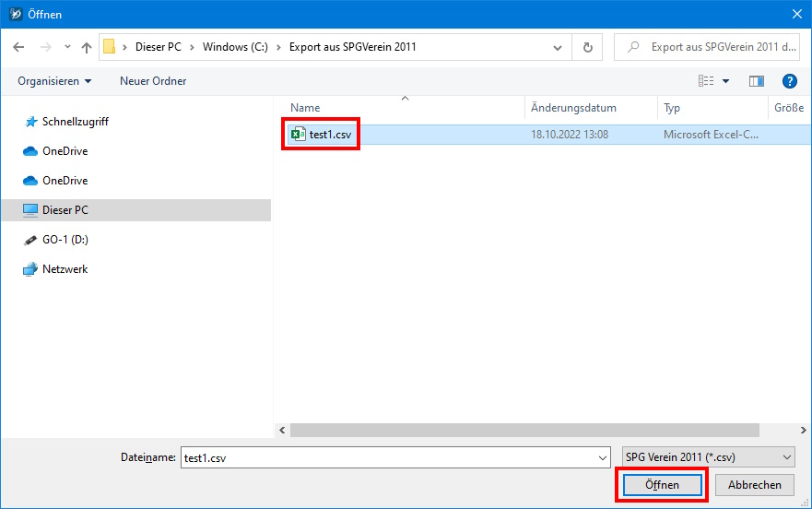812x509 pixels.
Task: Click Neuer Ordner in the toolbar
Action: coord(153,81)
